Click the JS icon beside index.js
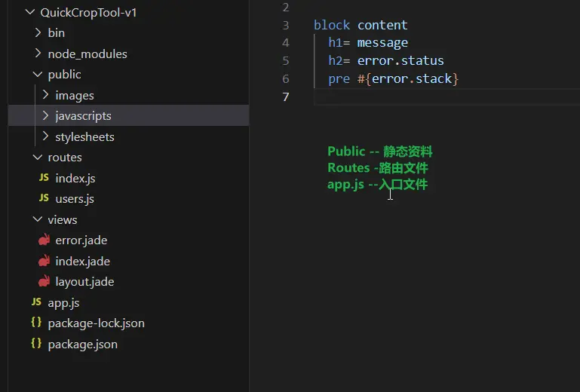Screen dimensions: 580x392 click(44, 179)
